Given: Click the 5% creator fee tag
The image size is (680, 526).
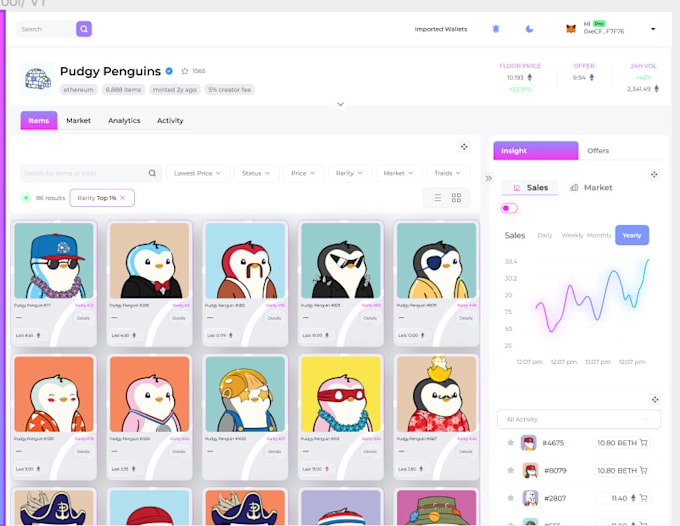Looking at the screenshot, I should point(229,90).
